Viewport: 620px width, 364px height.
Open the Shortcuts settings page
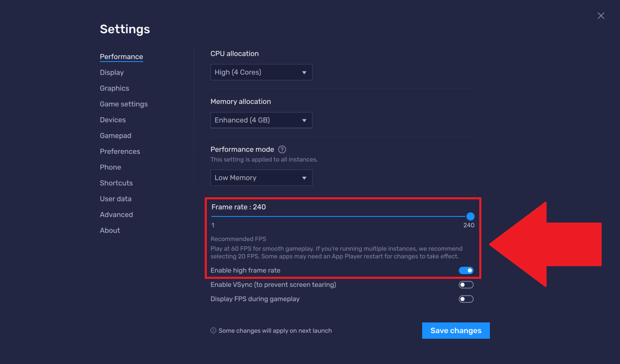[116, 183]
